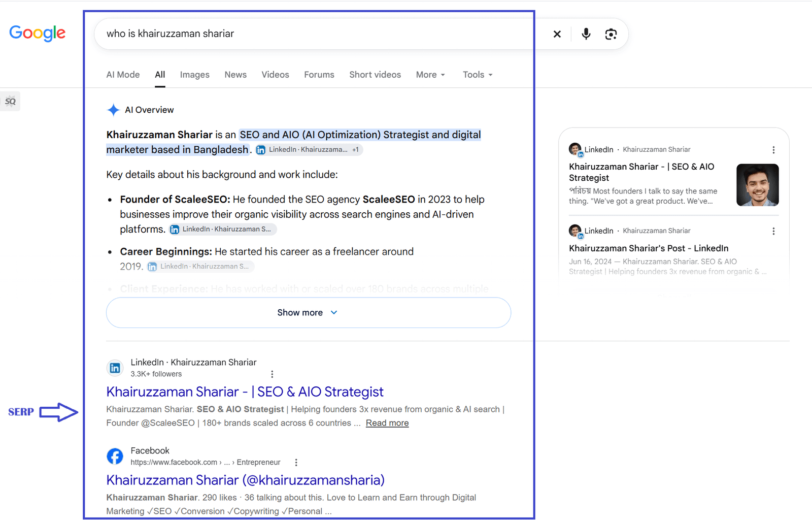
Task: Go to the News tab
Action: (235, 75)
